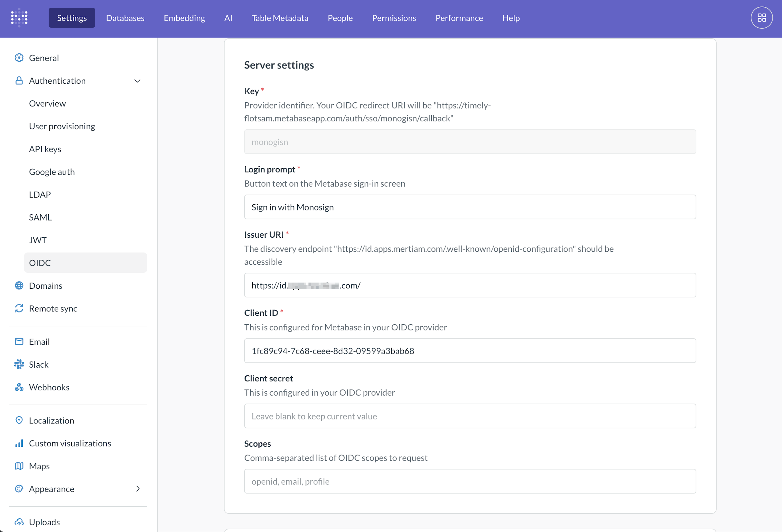Collapse the Authentication section chevron
Screen dimensions: 782x532
(x=137, y=81)
